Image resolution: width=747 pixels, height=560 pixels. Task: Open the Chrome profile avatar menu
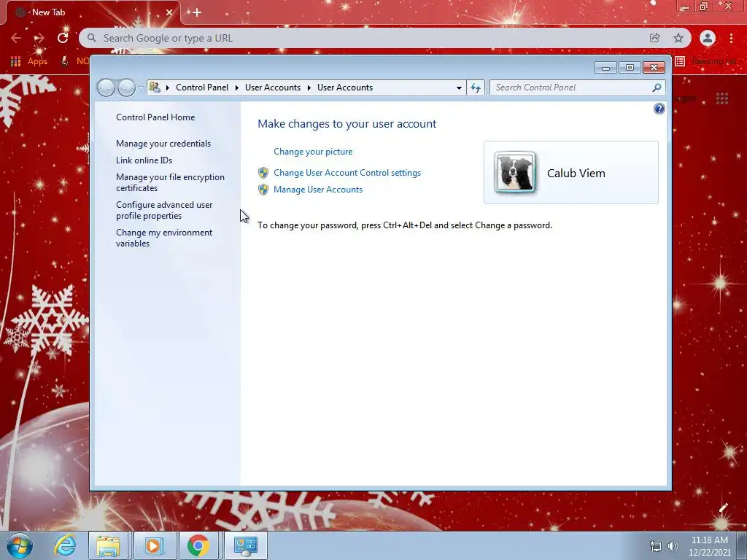(708, 38)
